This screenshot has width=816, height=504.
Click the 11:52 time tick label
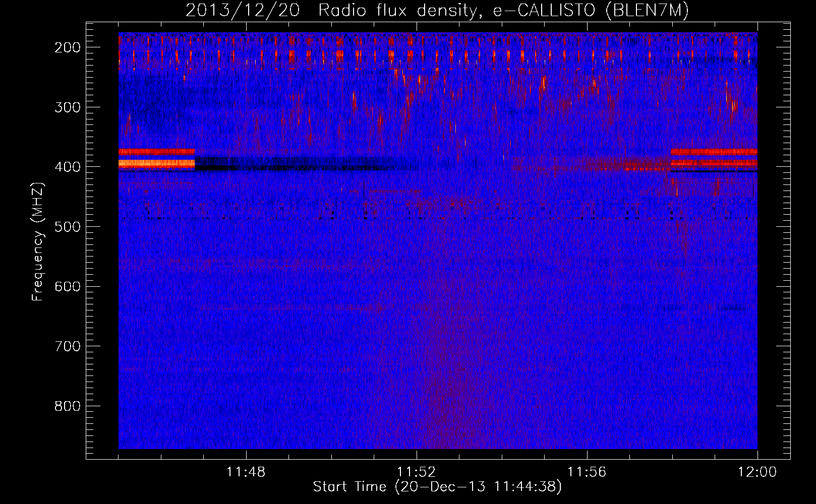(x=417, y=472)
